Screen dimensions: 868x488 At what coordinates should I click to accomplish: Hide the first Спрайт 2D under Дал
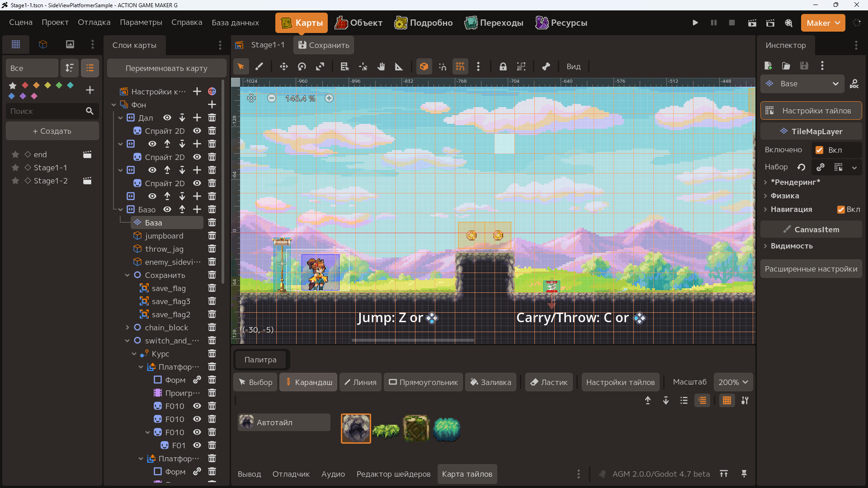pos(197,131)
